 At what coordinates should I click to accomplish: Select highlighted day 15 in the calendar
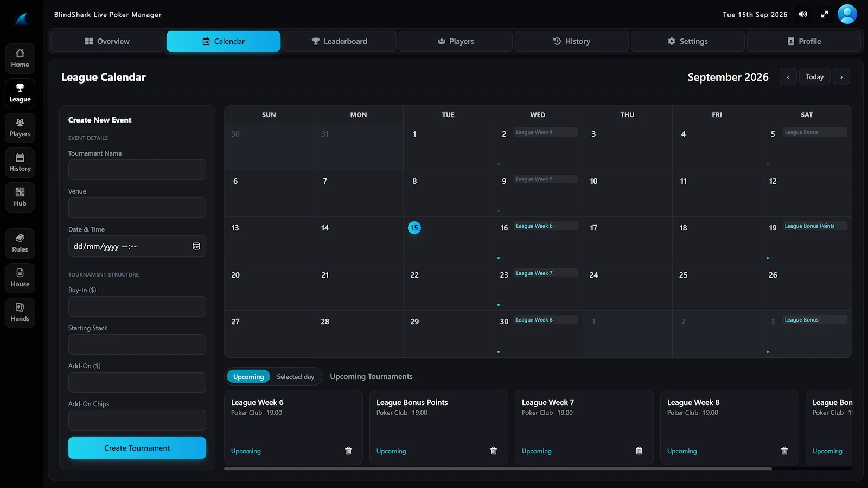[414, 228]
